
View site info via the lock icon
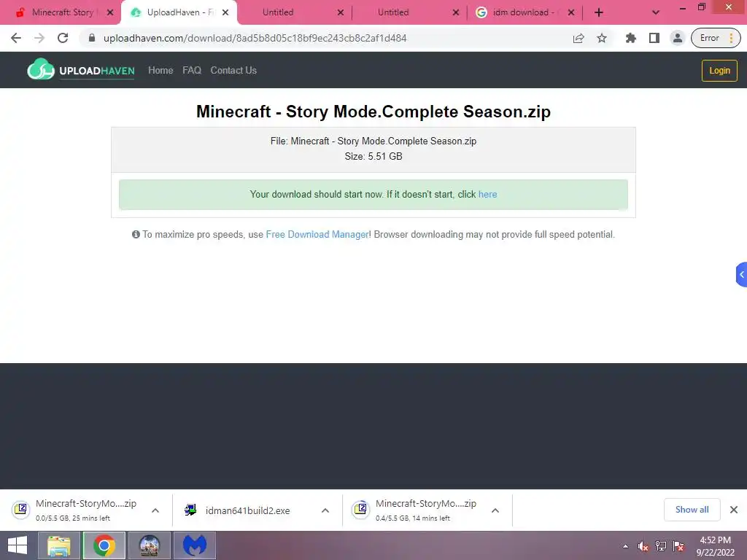click(x=92, y=38)
